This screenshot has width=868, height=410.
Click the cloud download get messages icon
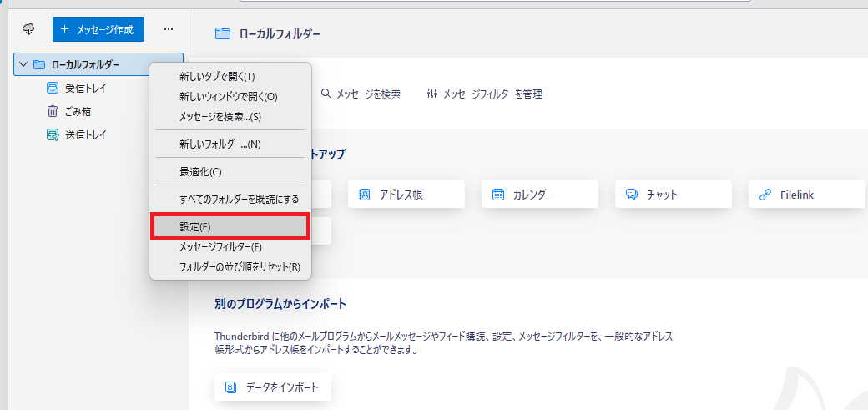pos(28,29)
